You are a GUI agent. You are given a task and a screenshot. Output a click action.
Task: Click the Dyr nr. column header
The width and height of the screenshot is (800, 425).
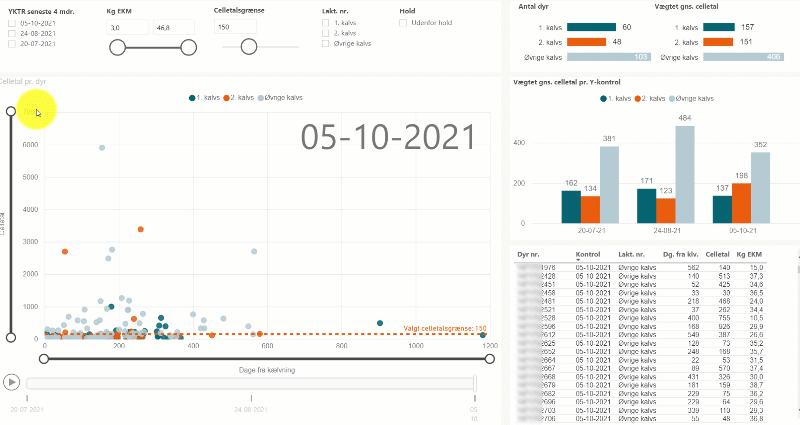pyautogui.click(x=528, y=257)
